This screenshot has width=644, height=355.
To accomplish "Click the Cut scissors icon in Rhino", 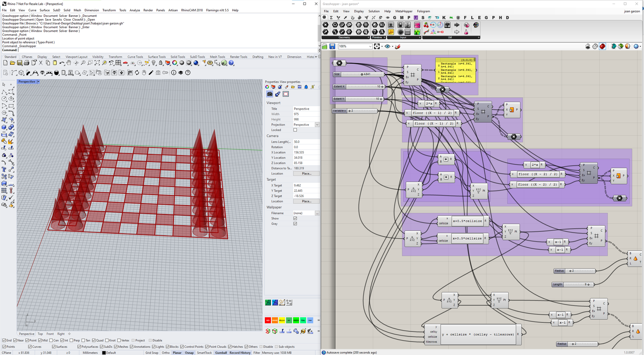I will (41, 63).
